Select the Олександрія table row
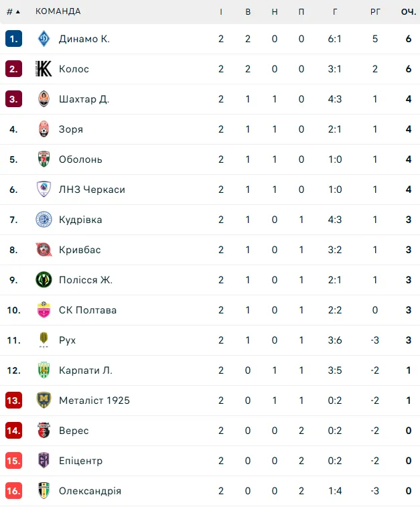Image resolution: width=420 pixels, height=507 pixels. 210,491
